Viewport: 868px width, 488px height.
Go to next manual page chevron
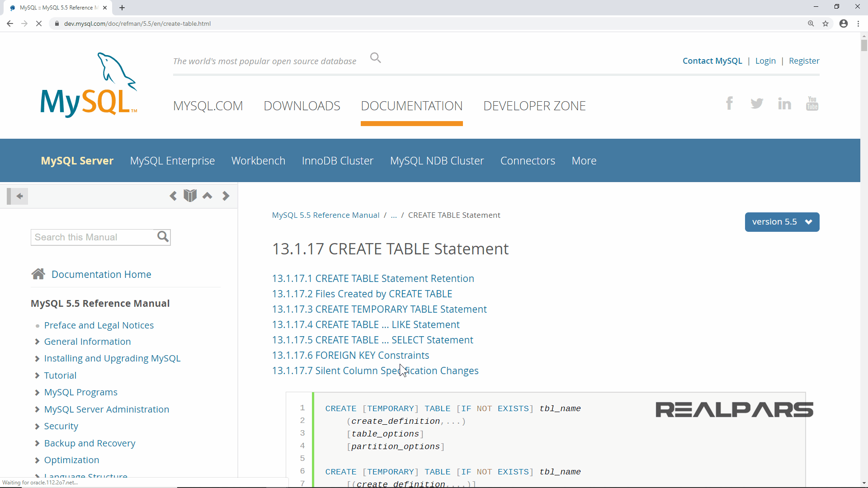pyautogui.click(x=226, y=196)
